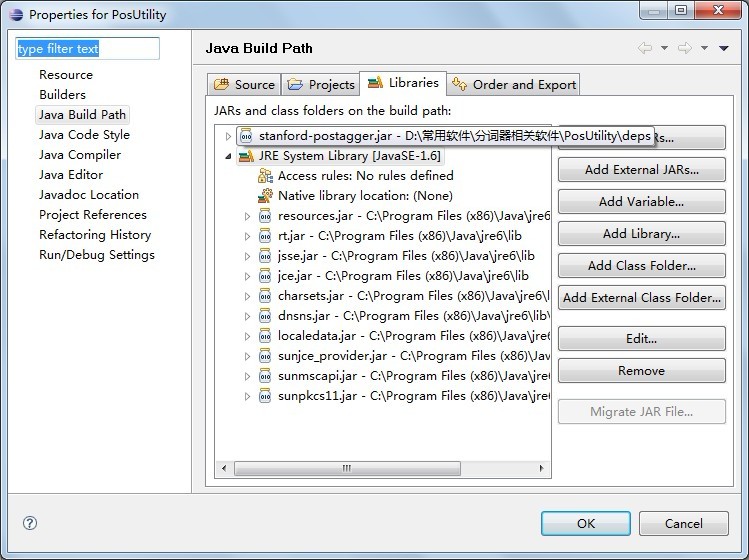Click the localedata.jar jar icon
The width and height of the screenshot is (749, 560).
pyautogui.click(x=265, y=336)
